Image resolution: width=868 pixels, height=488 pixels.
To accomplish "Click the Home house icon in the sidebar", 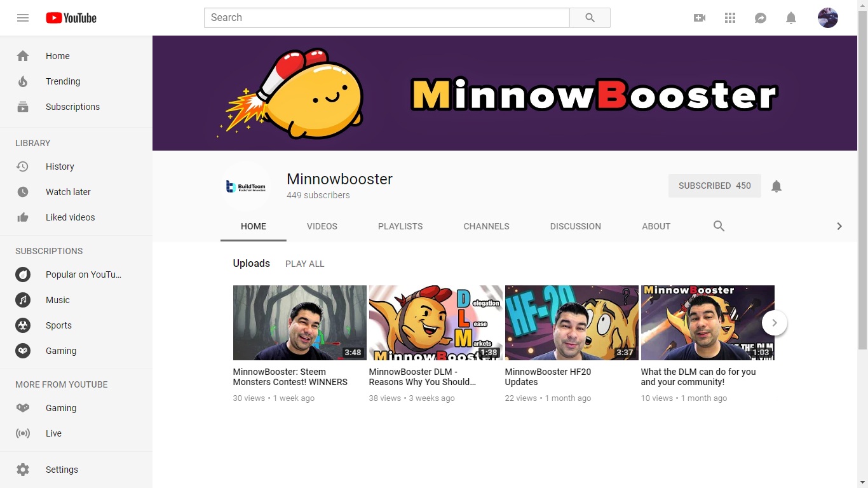I will tap(23, 56).
